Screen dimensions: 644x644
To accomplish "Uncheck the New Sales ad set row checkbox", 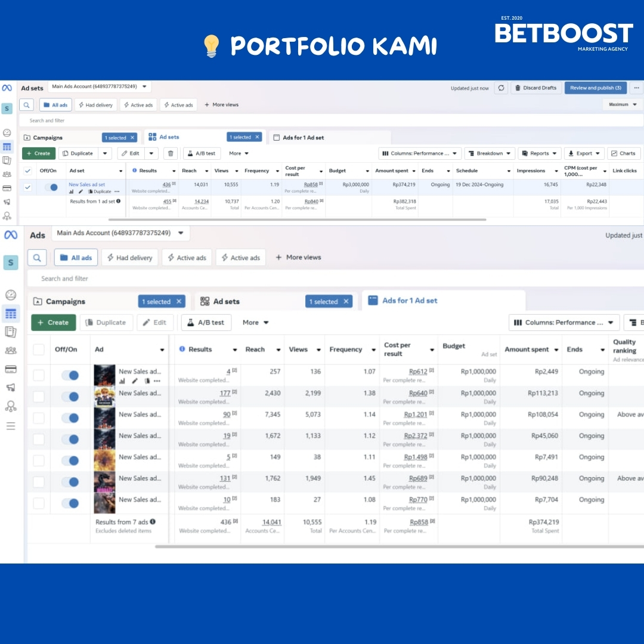I will pyautogui.click(x=27, y=187).
